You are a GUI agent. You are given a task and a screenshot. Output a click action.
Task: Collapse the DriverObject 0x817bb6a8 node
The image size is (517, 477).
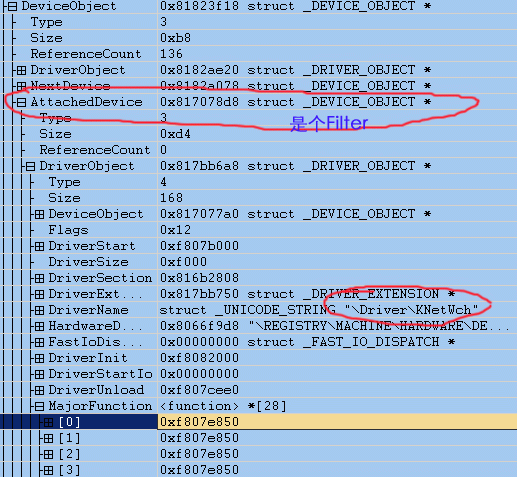pos(30,166)
